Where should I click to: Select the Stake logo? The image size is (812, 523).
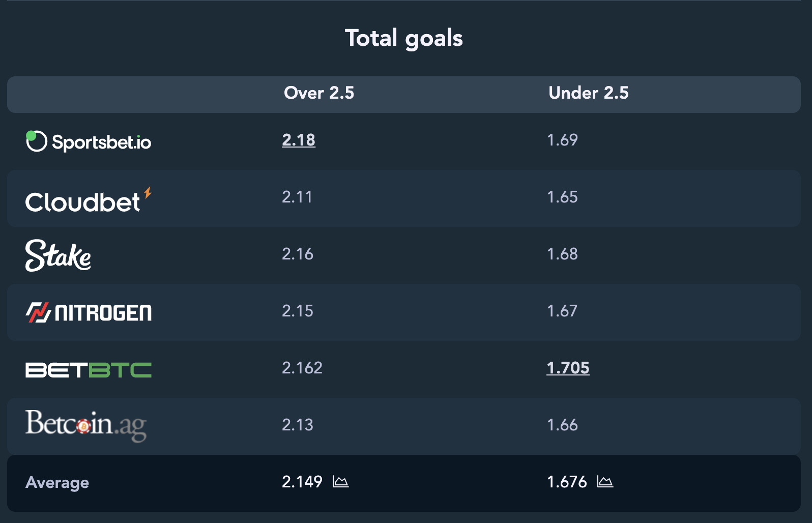[x=59, y=255]
